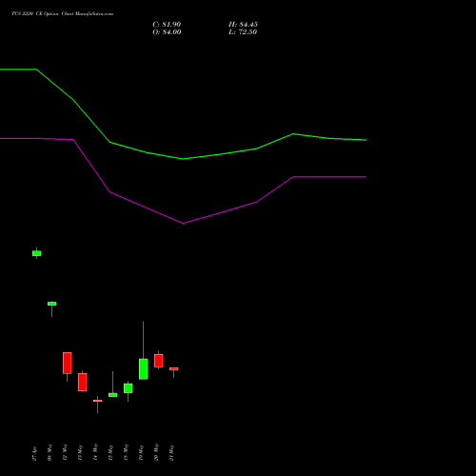Click the '18 May' date axis label

point(127,453)
